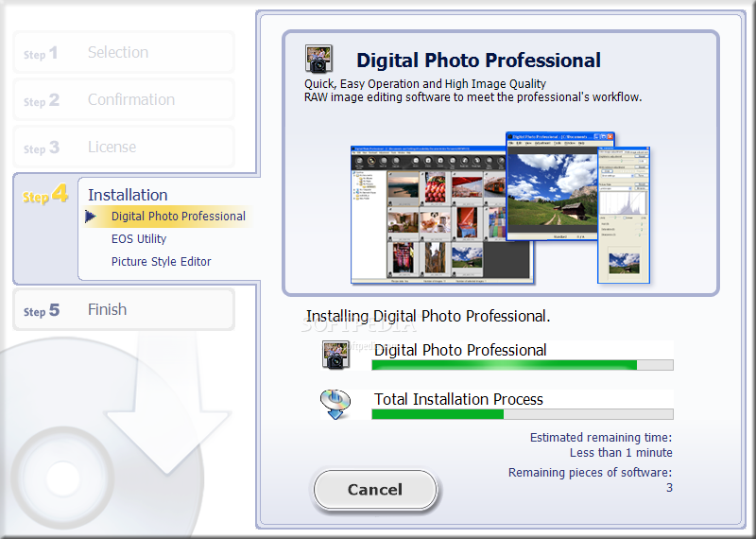Click the disc download icon for total installation

coord(335,405)
